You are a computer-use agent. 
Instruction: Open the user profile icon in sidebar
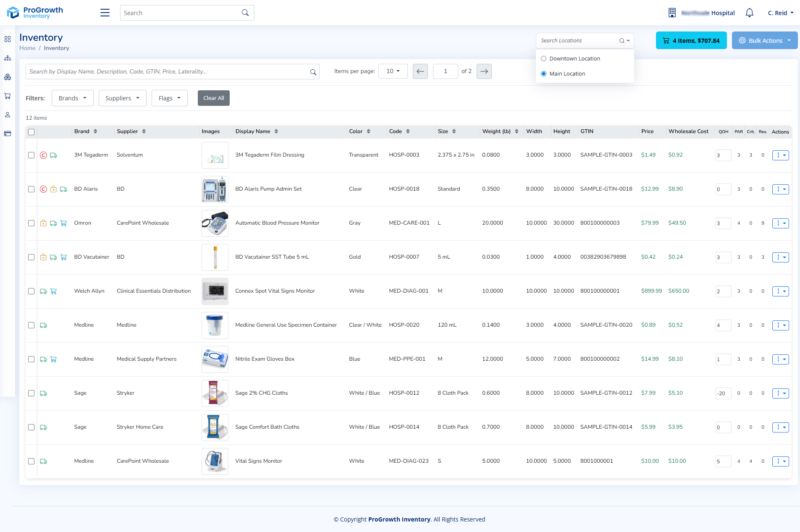point(8,115)
